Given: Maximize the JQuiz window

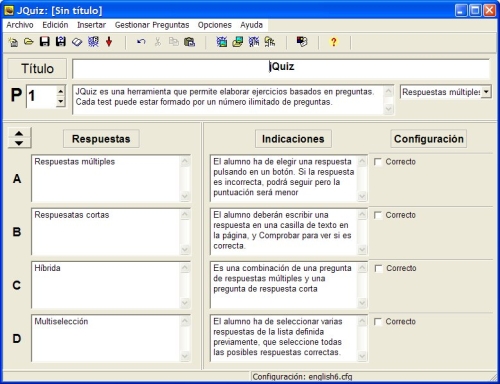Looking at the screenshot, I should tap(475, 10).
